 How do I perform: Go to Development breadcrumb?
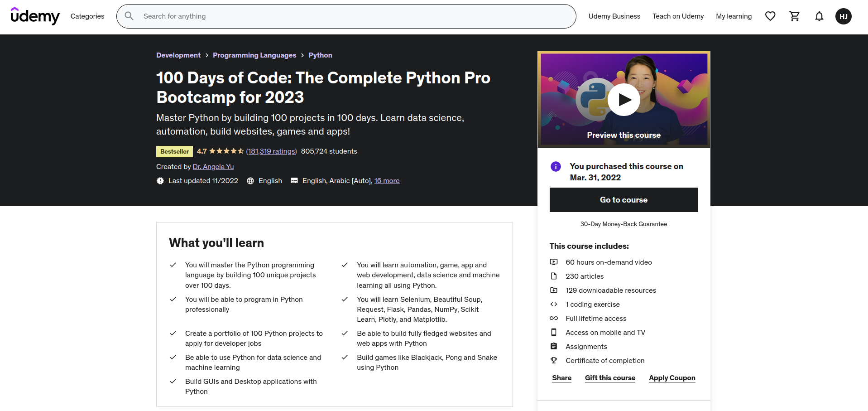point(178,55)
